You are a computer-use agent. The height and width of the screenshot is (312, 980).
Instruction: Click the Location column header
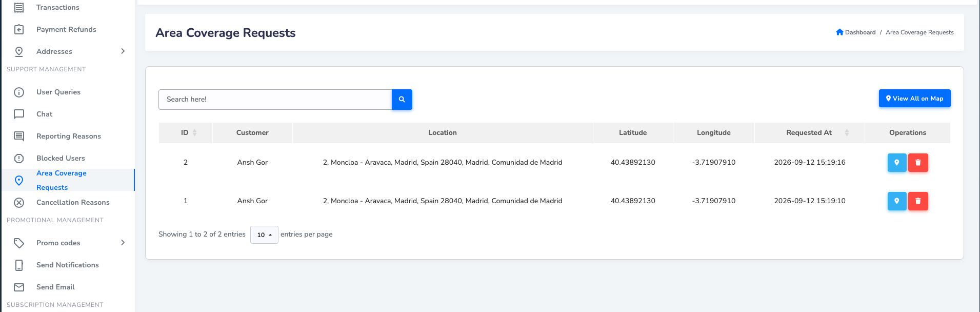click(443, 133)
